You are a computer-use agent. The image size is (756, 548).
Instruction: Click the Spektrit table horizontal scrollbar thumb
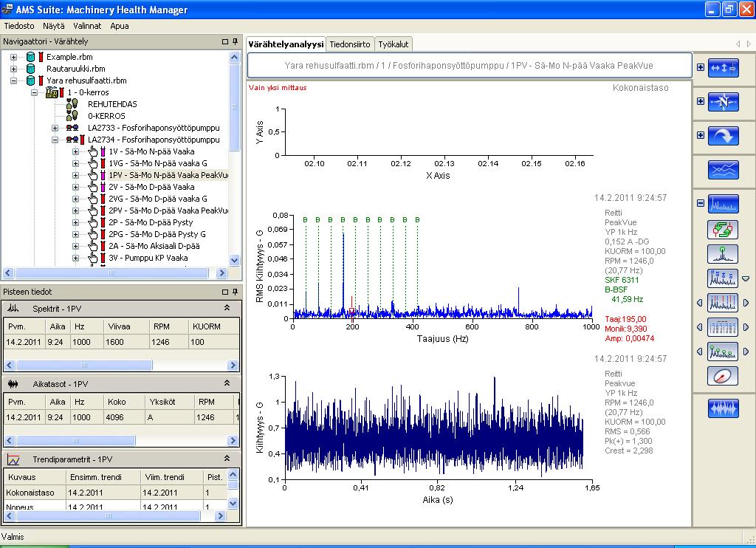pyautogui.click(x=84, y=365)
